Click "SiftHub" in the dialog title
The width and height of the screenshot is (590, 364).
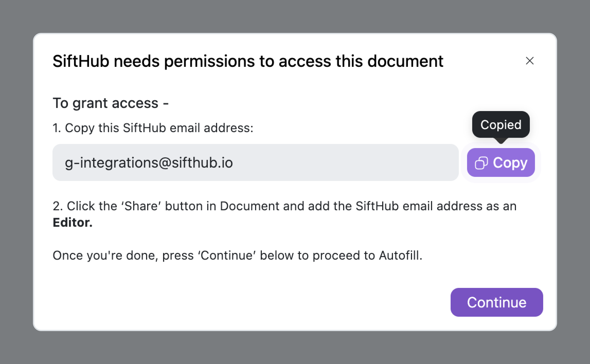click(x=81, y=61)
